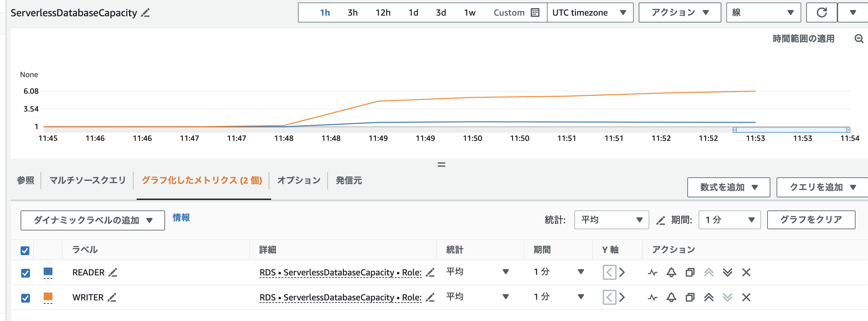Edit the ServerlessDatabaseCapacity title pencil icon
868x321 pixels.
click(x=145, y=13)
